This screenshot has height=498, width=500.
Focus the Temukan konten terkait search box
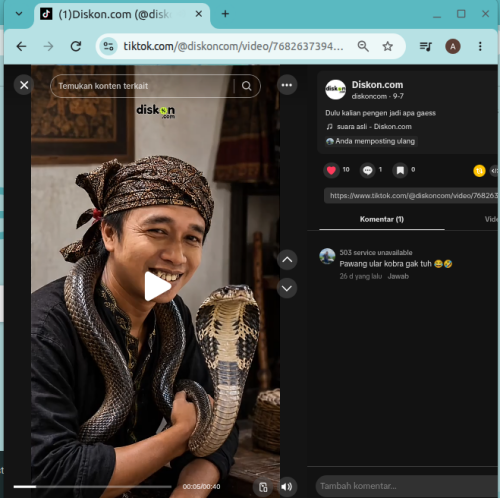tap(146, 86)
